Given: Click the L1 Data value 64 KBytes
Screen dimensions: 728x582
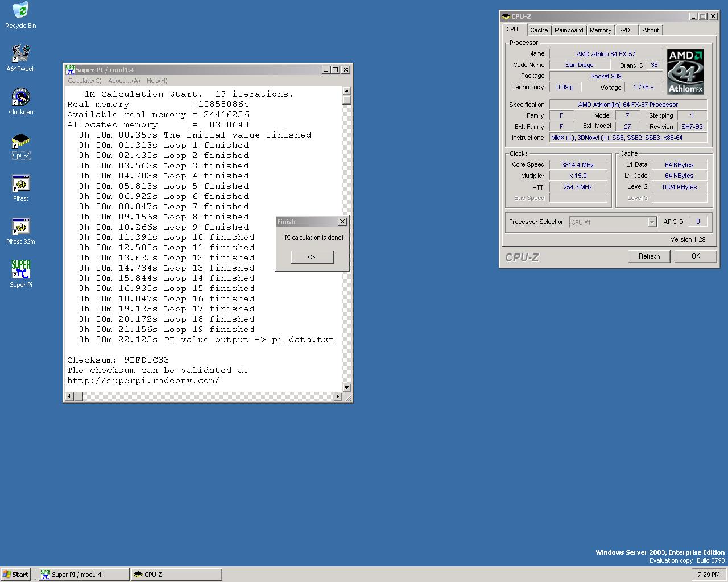Looking at the screenshot, I should (x=679, y=165).
